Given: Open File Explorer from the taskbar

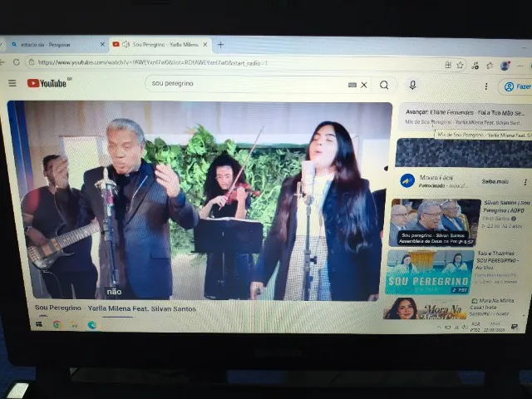Looking at the screenshot, I should 74,325.
